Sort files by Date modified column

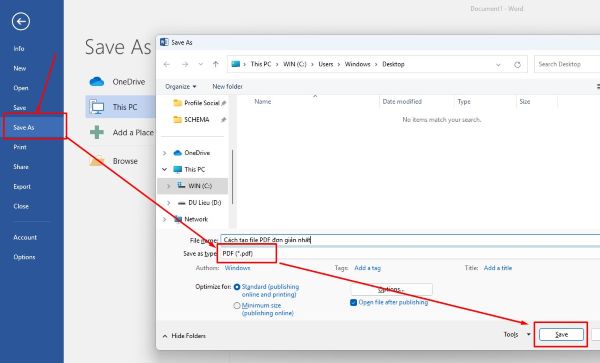402,102
